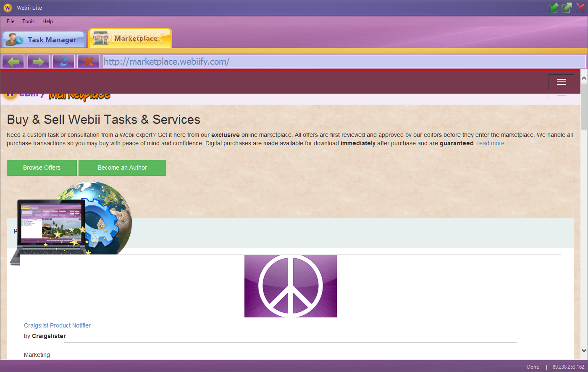
Task: Close the Webii Lite window
Action: (580, 8)
